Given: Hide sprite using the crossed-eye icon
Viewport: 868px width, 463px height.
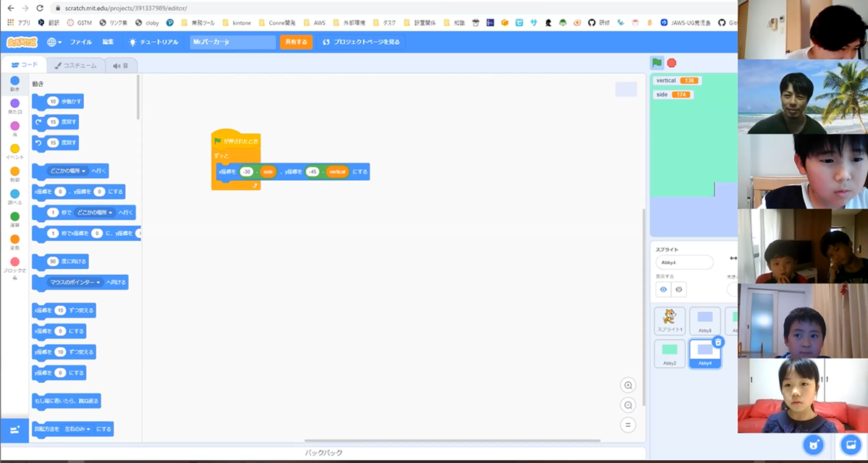Looking at the screenshot, I should (x=678, y=289).
